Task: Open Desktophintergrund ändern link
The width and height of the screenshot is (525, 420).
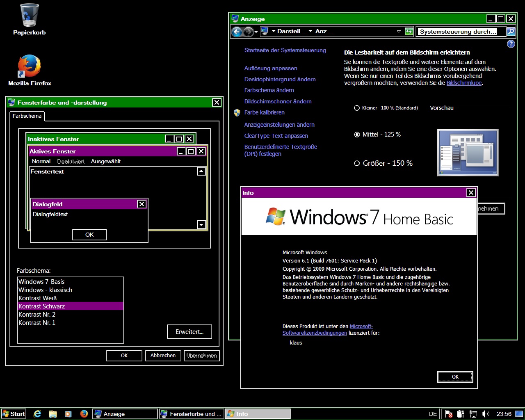Action: click(x=280, y=80)
